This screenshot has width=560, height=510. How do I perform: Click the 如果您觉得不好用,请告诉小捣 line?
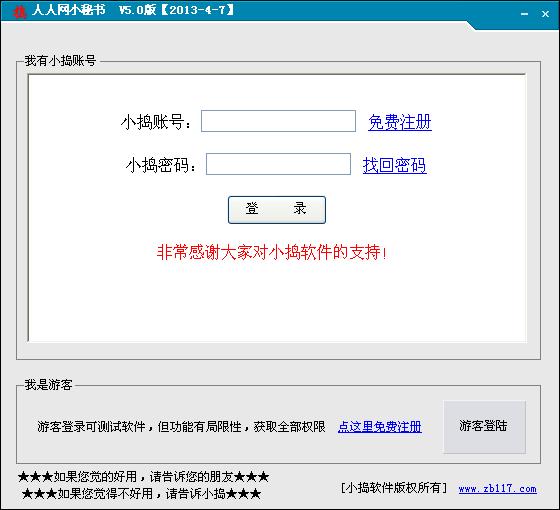[x=141, y=494]
